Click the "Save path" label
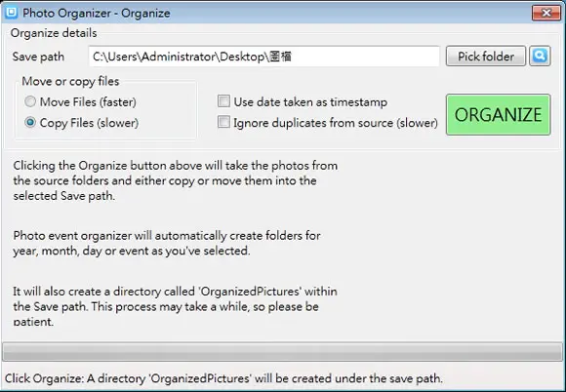Screen dimensions: 566x392 tap(38, 57)
